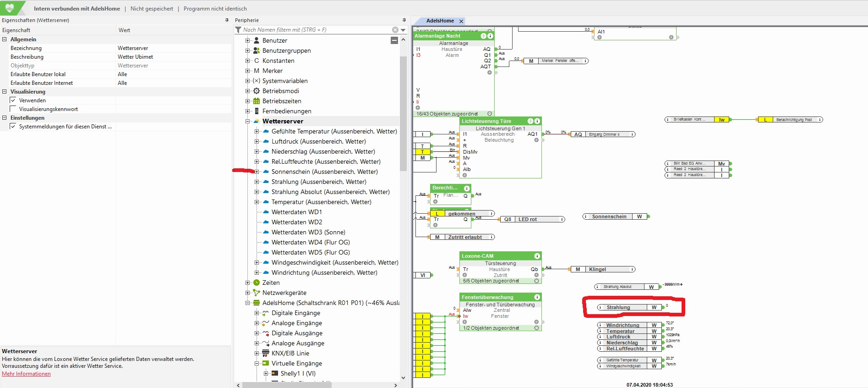This screenshot has height=388, width=868.
Task: Enable the Visualisierungskennwort checkbox
Action: (13, 109)
